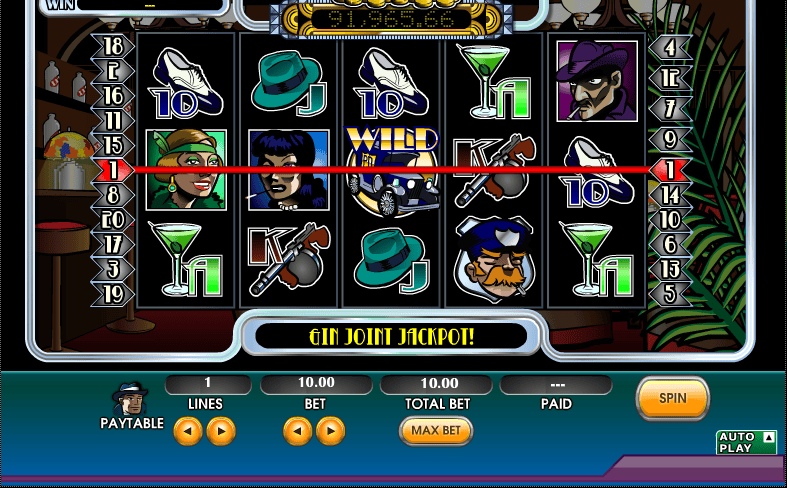Viewport: 787px width, 488px height.
Task: Select payline 5 marker on right
Action: coord(671,294)
